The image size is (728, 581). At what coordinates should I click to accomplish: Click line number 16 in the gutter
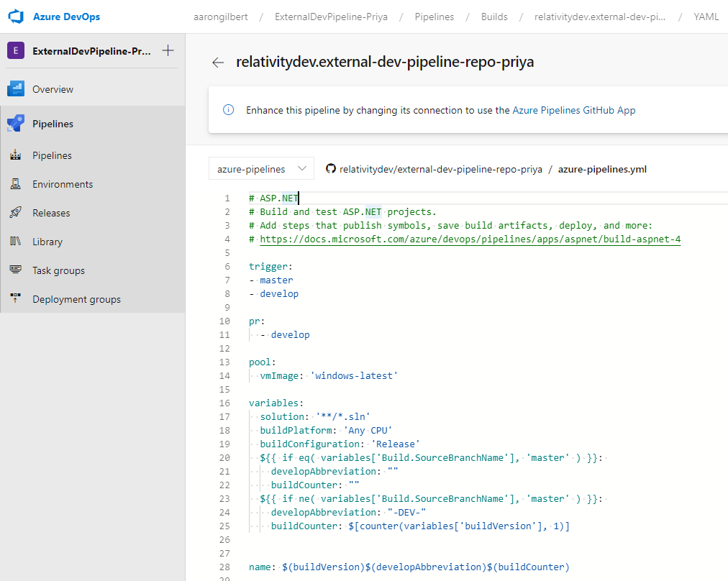224,403
